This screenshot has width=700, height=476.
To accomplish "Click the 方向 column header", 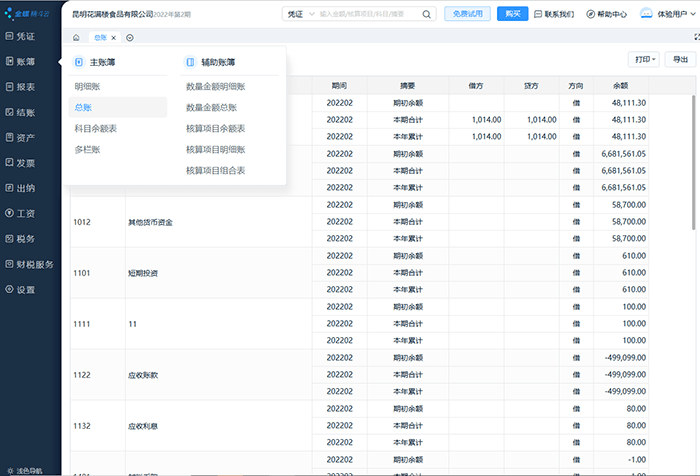I will coord(576,86).
